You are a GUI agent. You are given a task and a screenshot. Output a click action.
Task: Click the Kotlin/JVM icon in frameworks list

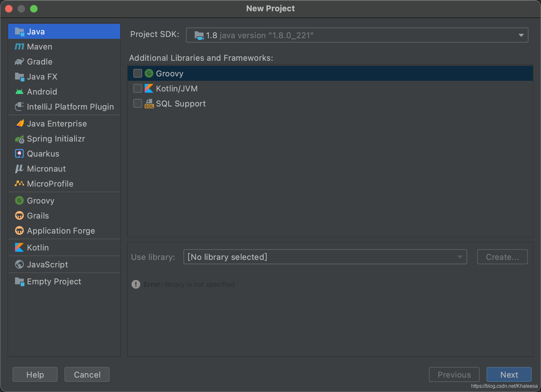click(149, 89)
